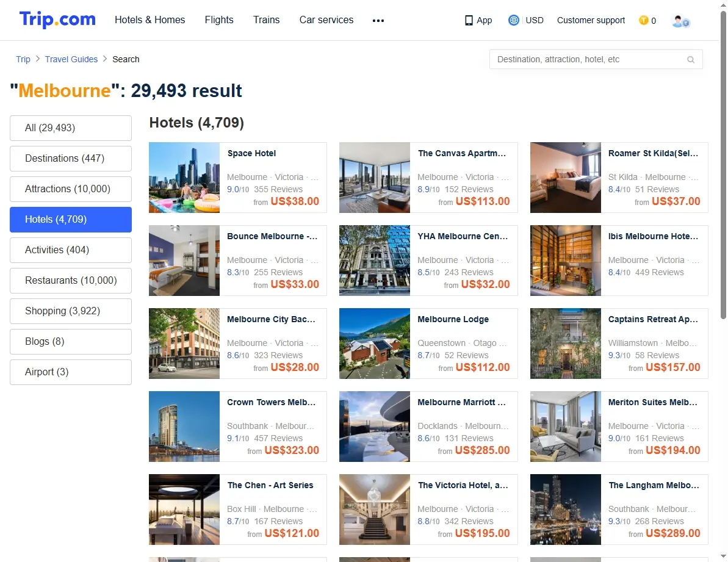Click scrollbar down arrow
Viewport: 728px width, 562px height.
723,556
